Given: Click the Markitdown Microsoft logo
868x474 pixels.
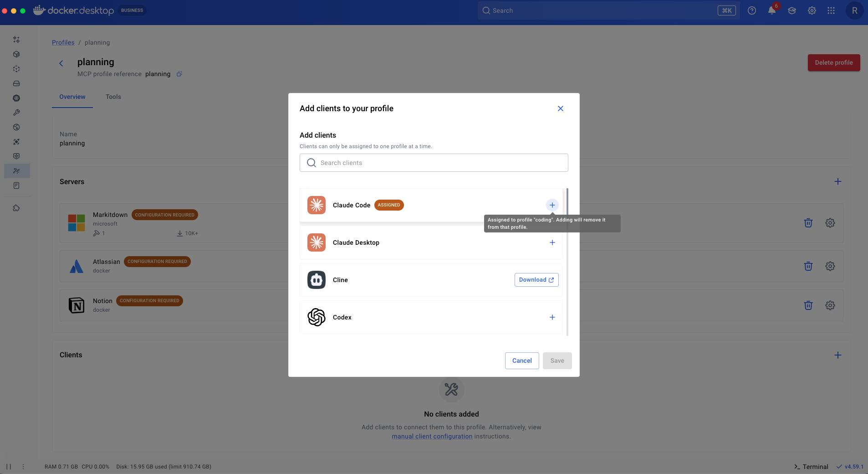Looking at the screenshot, I should (77, 223).
